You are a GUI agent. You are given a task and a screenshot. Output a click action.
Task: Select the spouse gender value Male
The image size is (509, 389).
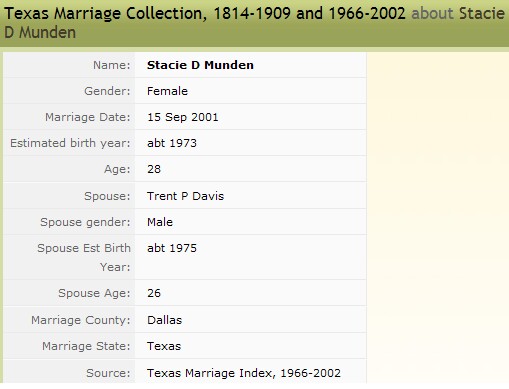click(x=160, y=222)
